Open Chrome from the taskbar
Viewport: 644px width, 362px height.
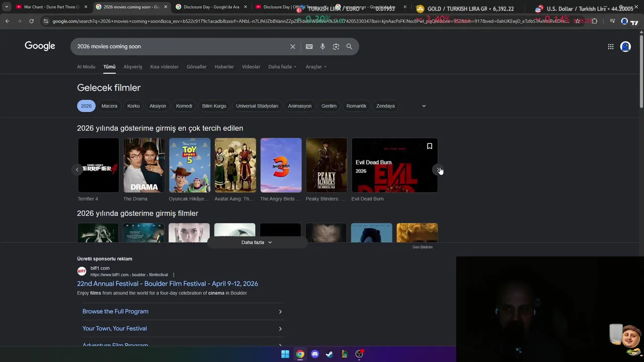pyautogui.click(x=300, y=354)
